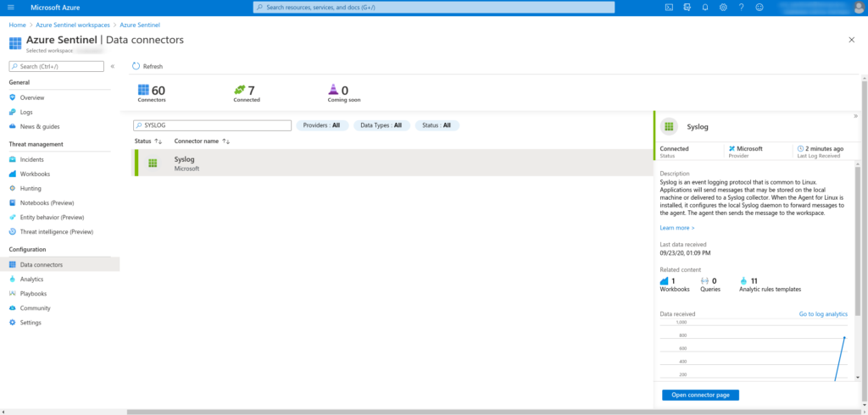Screen dimensions: 868x415
Task: Click the News & guides cloud icon
Action: click(x=13, y=126)
